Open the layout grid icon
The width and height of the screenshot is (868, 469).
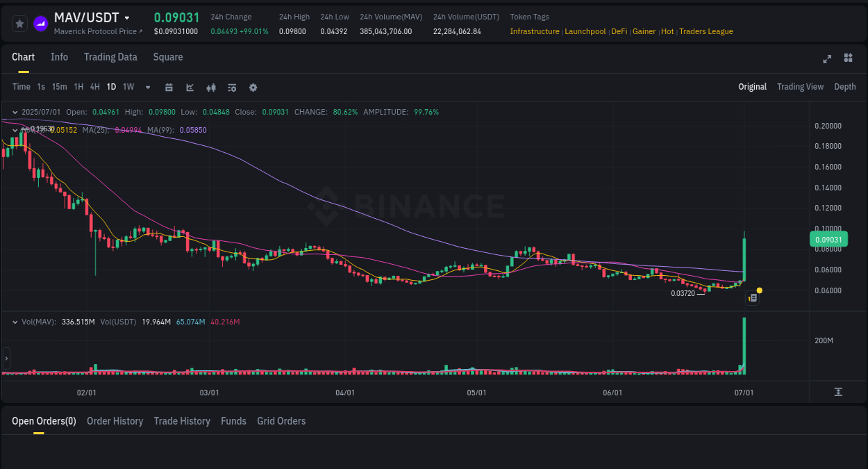click(848, 59)
